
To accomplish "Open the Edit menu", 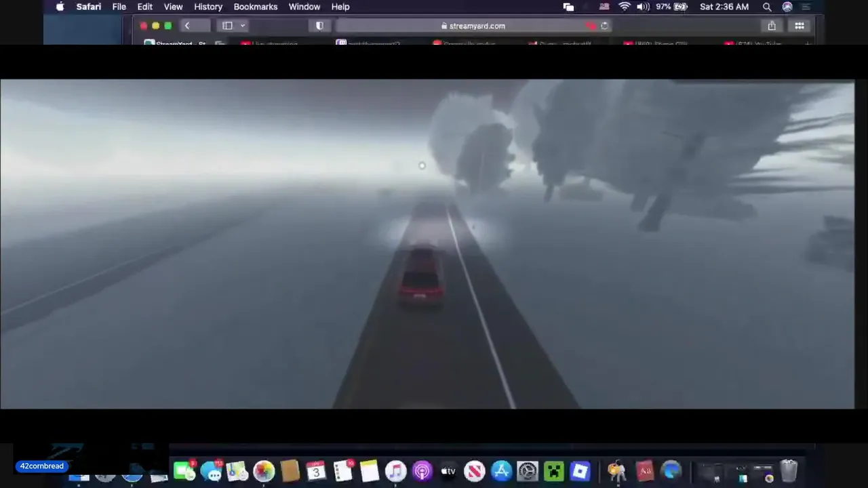I will (x=145, y=7).
